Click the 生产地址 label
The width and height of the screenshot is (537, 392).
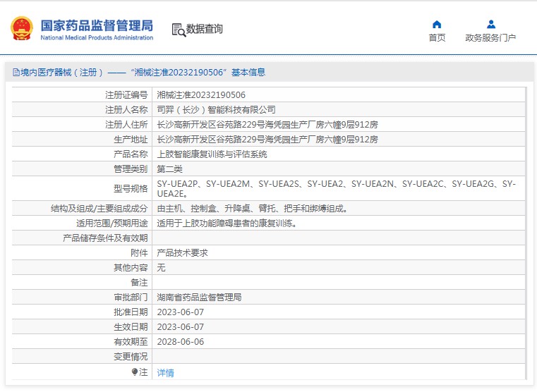tap(131, 139)
